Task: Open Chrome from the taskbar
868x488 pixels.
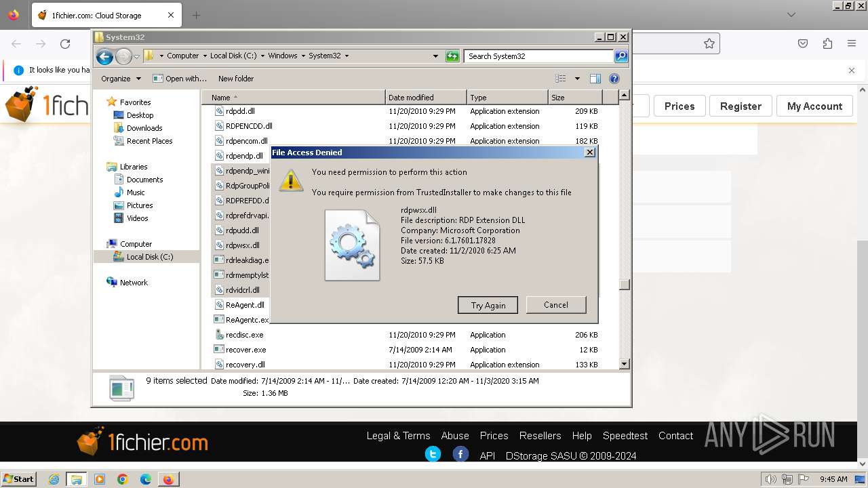Action: (123, 479)
